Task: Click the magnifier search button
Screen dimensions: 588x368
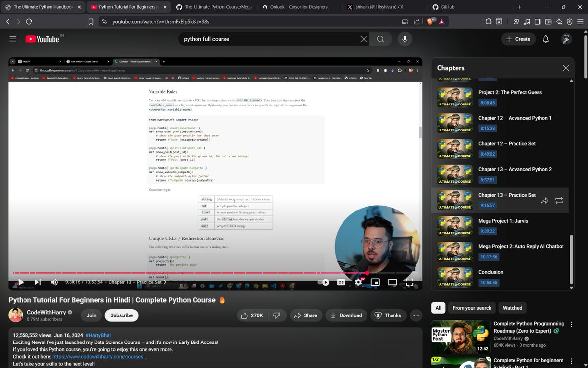Action: (x=380, y=39)
